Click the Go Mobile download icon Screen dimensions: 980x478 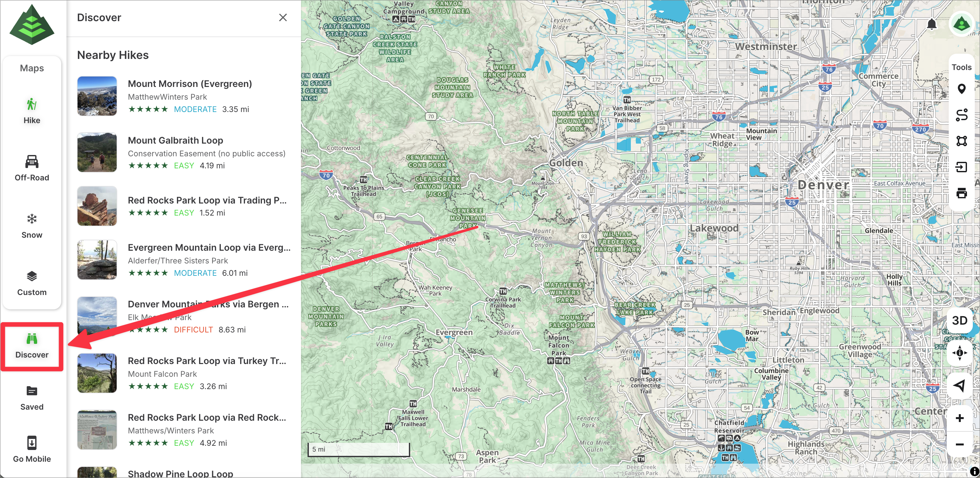click(32, 443)
